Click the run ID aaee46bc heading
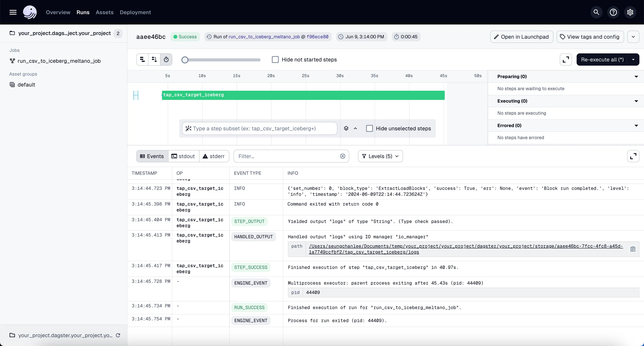The width and height of the screenshot is (644, 346). (151, 37)
